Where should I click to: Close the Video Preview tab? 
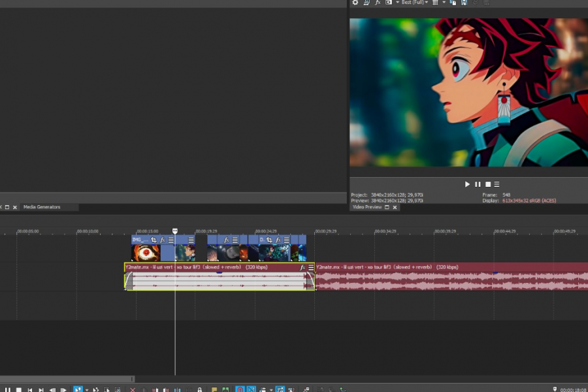click(395, 207)
